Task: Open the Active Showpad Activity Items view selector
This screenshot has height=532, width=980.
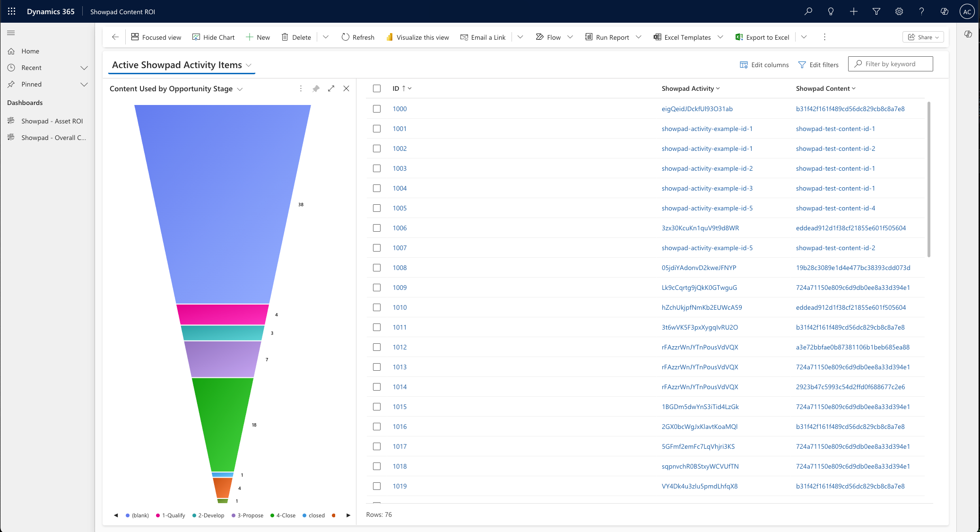Action: pyautogui.click(x=249, y=65)
